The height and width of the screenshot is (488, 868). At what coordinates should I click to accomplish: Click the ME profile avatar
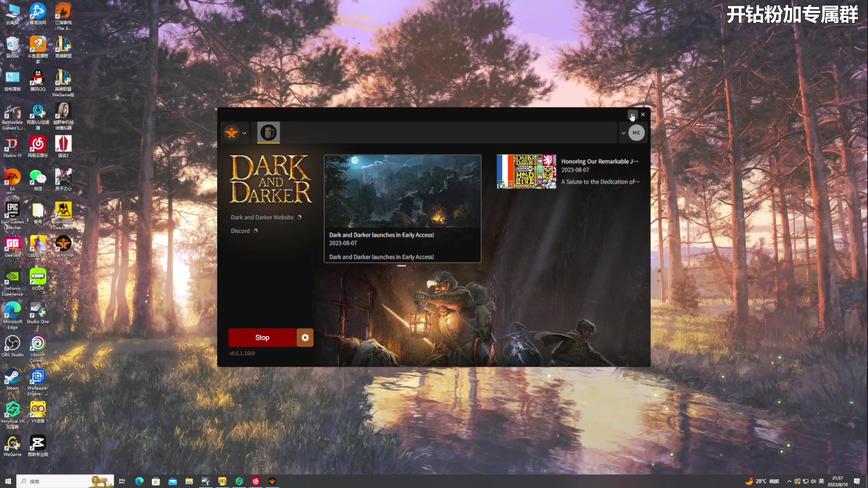637,133
